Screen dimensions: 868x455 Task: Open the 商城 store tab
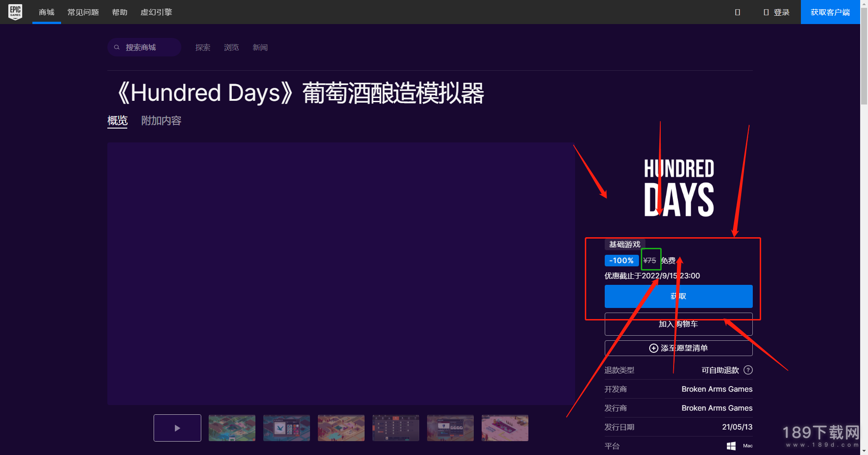(x=47, y=12)
